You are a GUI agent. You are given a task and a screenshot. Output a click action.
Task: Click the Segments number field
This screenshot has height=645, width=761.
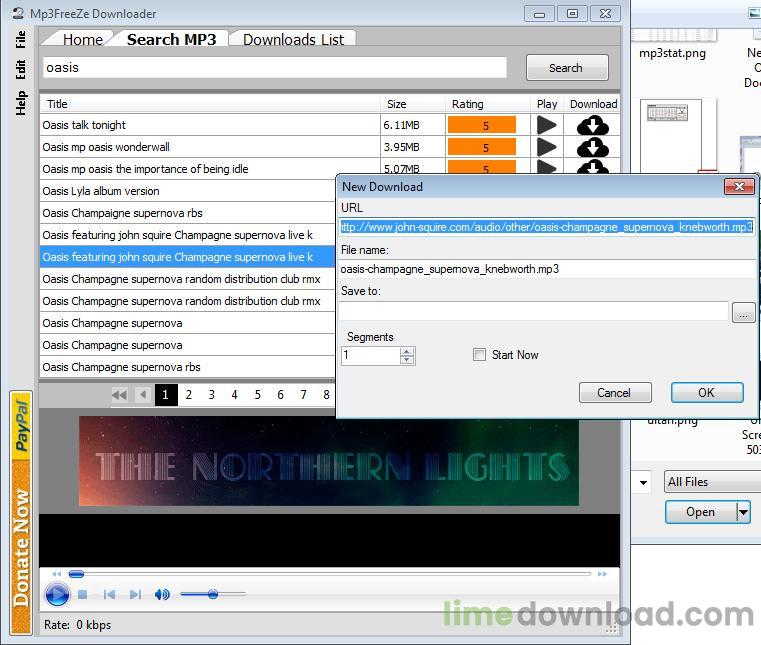371,355
